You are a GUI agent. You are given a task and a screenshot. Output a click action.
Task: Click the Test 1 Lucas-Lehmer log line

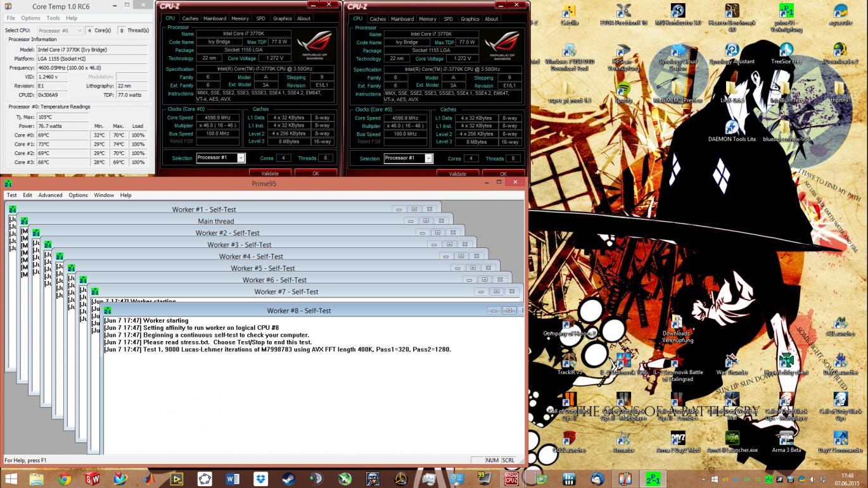pos(277,349)
